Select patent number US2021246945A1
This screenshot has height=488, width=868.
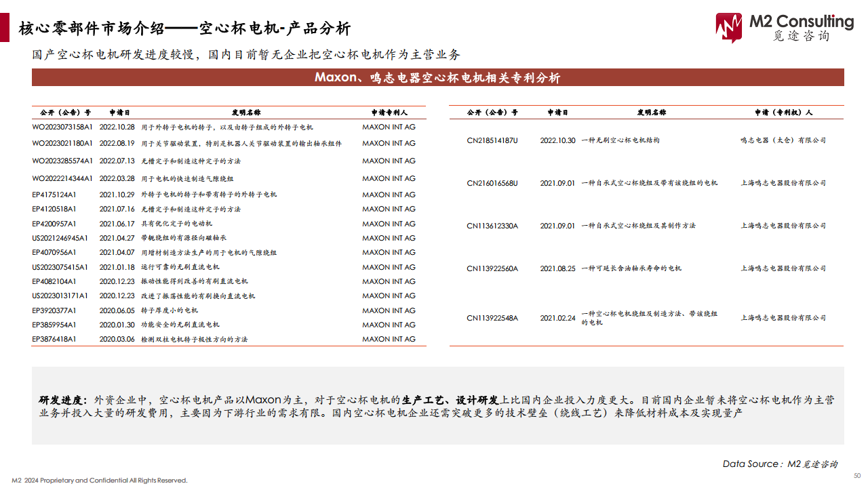point(60,238)
